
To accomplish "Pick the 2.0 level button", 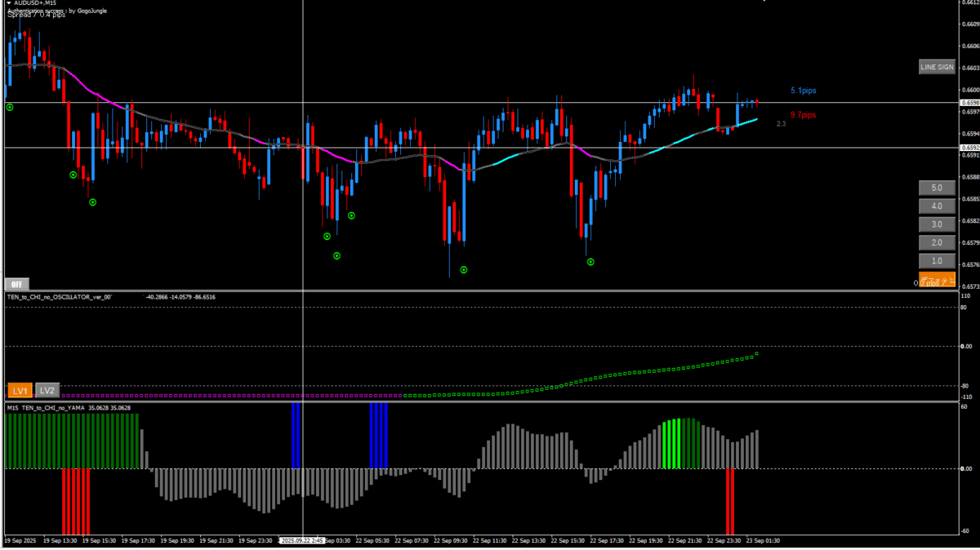I will click(x=936, y=242).
